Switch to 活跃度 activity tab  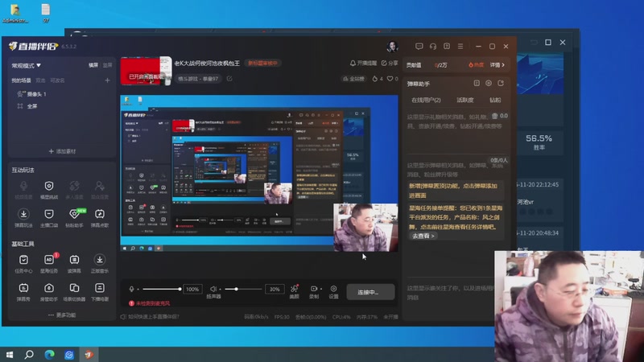click(465, 100)
